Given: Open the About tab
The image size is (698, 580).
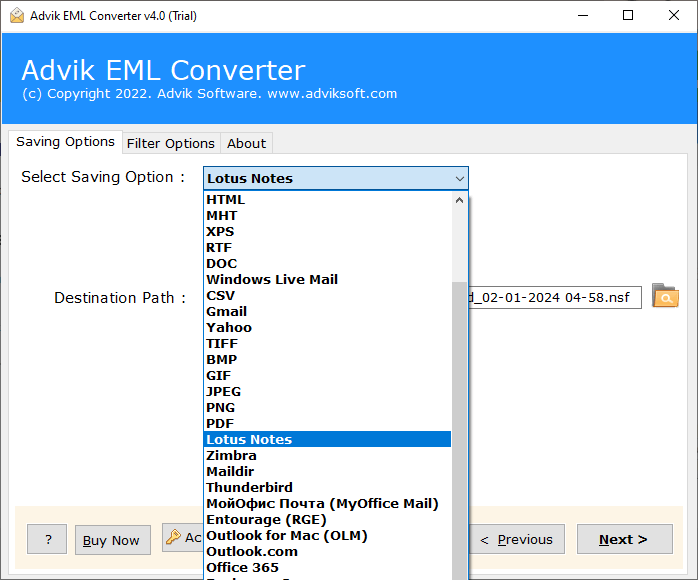Looking at the screenshot, I should 246,143.
